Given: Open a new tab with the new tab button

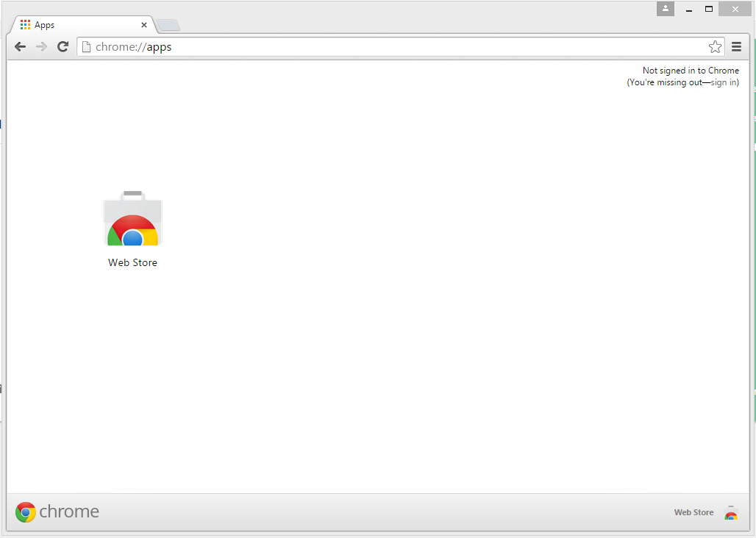Looking at the screenshot, I should [x=168, y=24].
